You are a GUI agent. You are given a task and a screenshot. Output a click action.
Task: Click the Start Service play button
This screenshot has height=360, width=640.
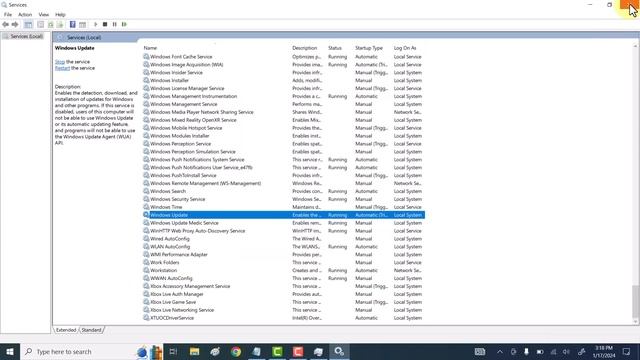pyautogui.click(x=96, y=24)
